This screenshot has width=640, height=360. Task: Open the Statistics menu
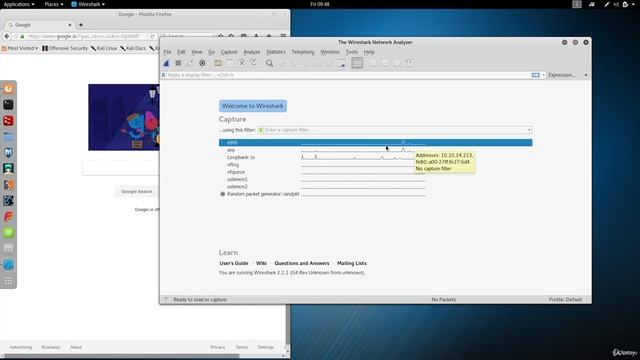pos(276,52)
